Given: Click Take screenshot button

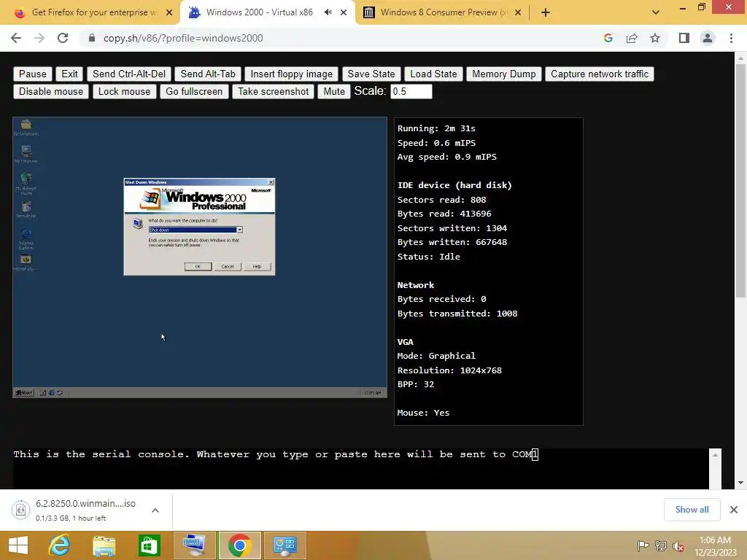Looking at the screenshot, I should 274,91.
